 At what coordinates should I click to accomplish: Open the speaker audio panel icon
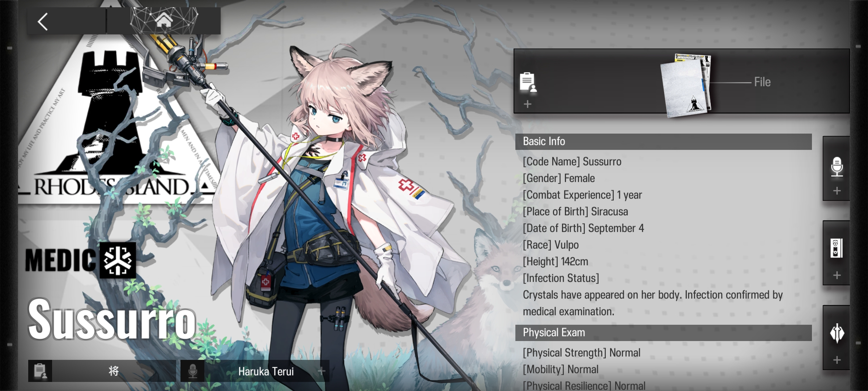(x=837, y=248)
